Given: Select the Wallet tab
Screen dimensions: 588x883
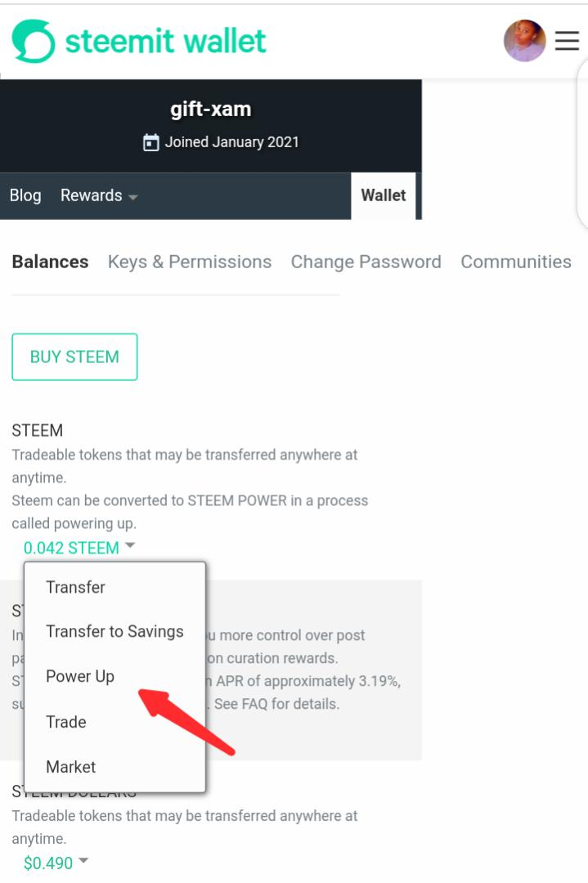Looking at the screenshot, I should pyautogui.click(x=383, y=195).
